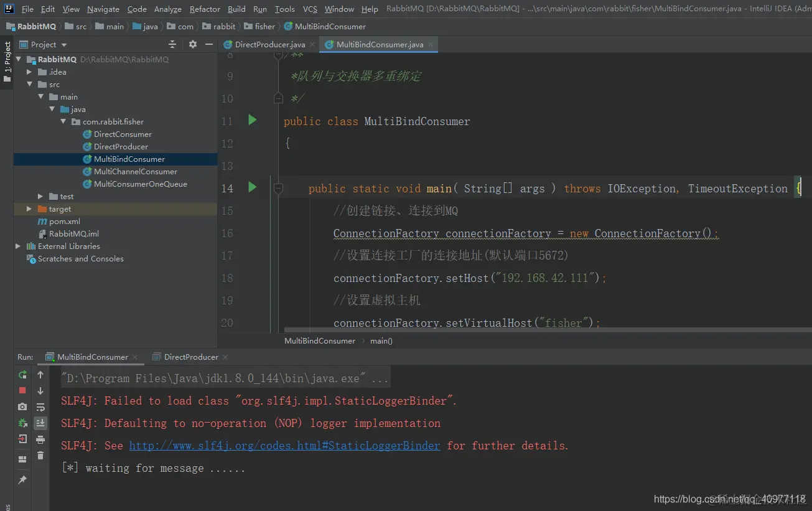Collapse the com.rabbit.fisher package
Image resolution: width=812 pixels, height=511 pixels.
click(x=63, y=122)
